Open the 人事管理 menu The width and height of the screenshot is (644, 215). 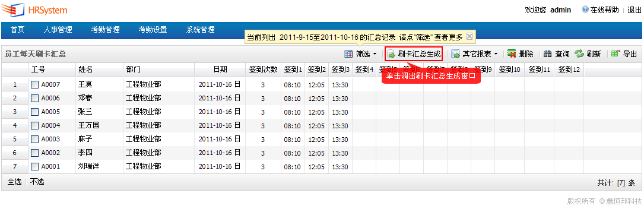point(58,30)
